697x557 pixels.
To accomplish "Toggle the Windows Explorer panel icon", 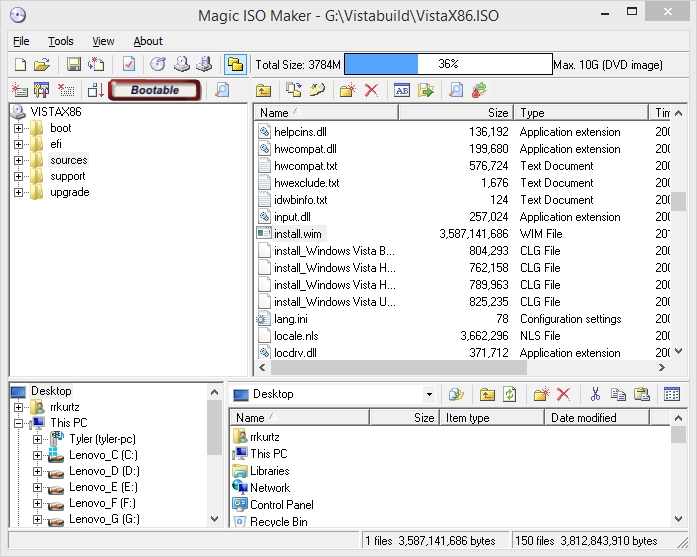I will (235, 64).
